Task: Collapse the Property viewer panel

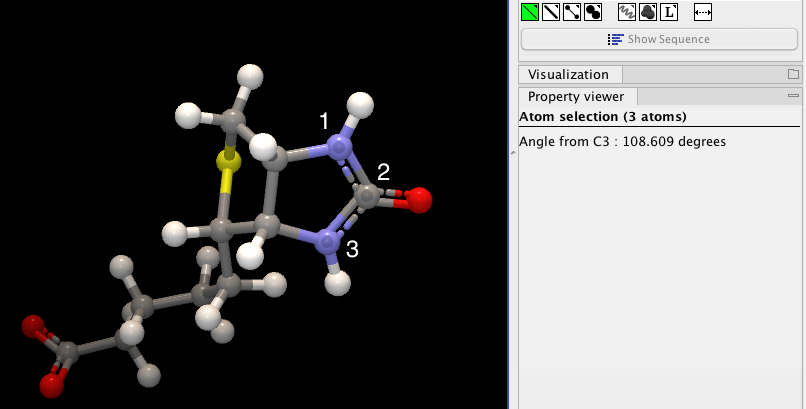Action: (x=793, y=96)
